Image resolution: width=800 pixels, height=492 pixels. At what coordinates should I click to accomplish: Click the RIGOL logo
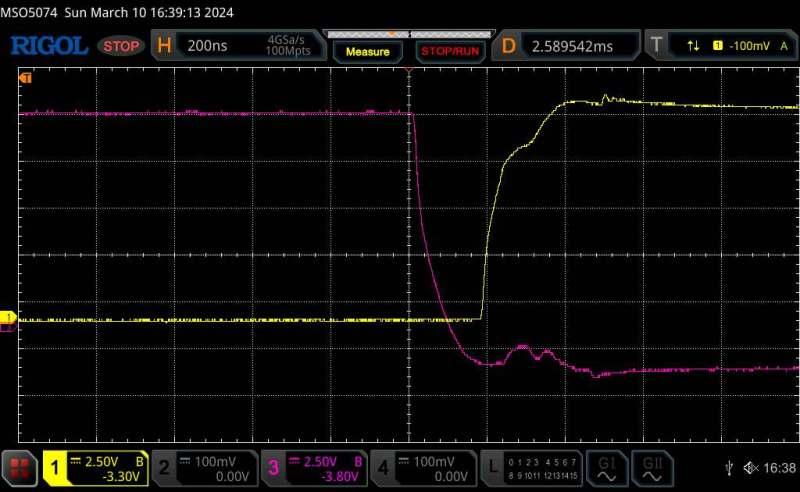coord(49,46)
